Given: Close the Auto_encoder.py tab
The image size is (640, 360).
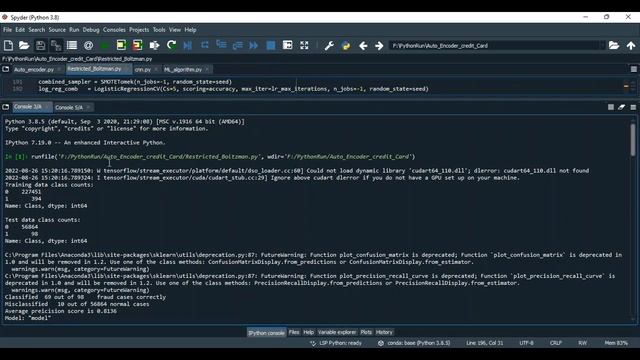Looking at the screenshot, I should pyautogui.click(x=59, y=70).
